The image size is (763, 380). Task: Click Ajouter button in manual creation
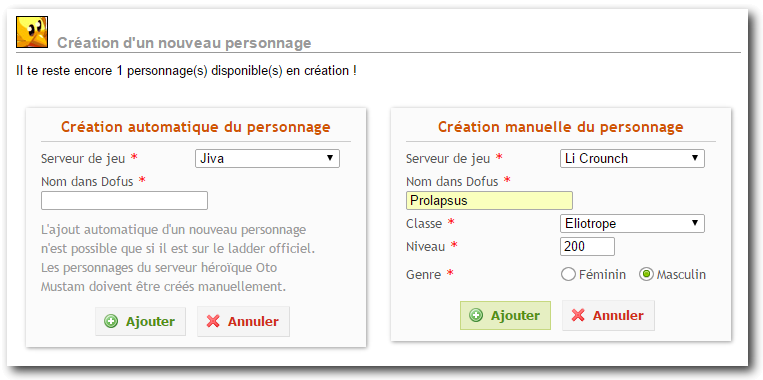click(505, 315)
